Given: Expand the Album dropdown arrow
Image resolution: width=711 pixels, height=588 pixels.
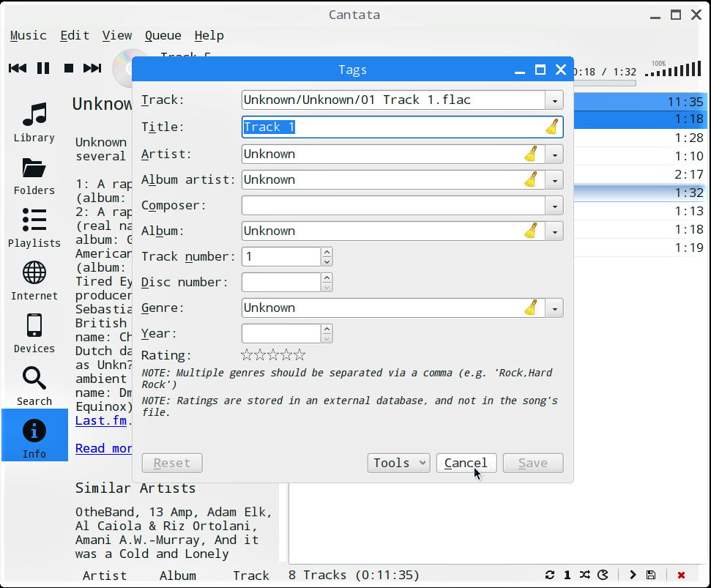Looking at the screenshot, I should tap(554, 231).
